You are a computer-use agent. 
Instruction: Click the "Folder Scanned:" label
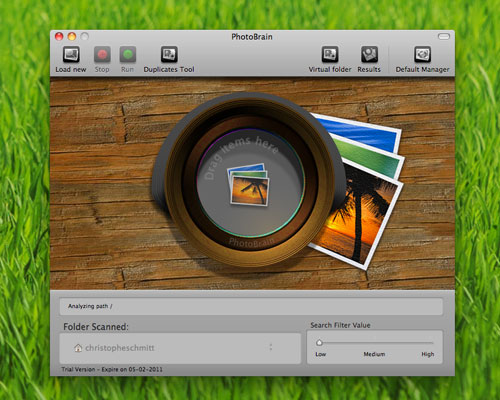coord(96,327)
